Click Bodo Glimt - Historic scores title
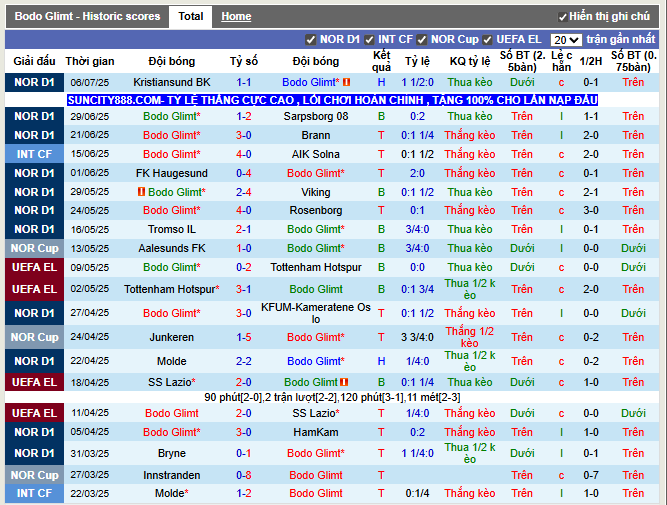This screenshot has height=505, width=667. (87, 17)
